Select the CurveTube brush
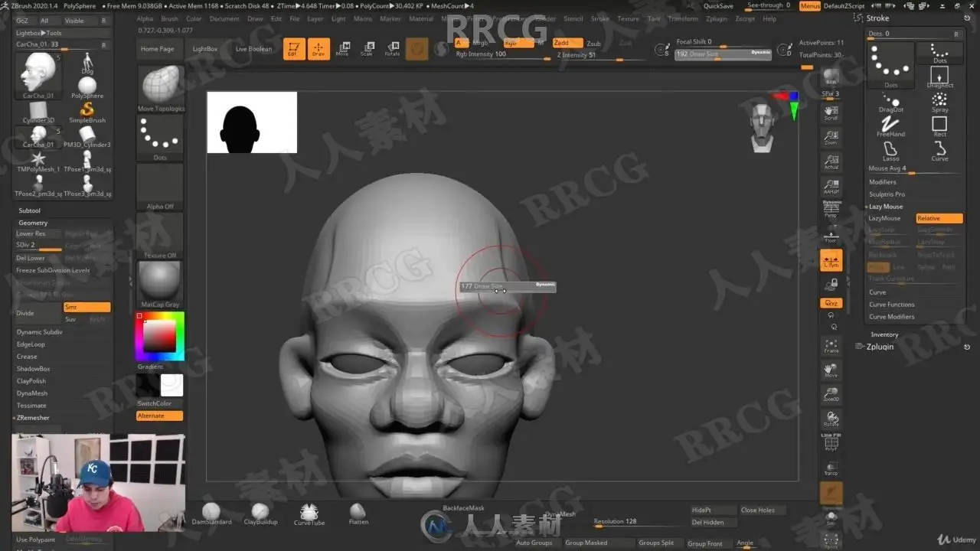This screenshot has height=551, width=980. coord(309,514)
